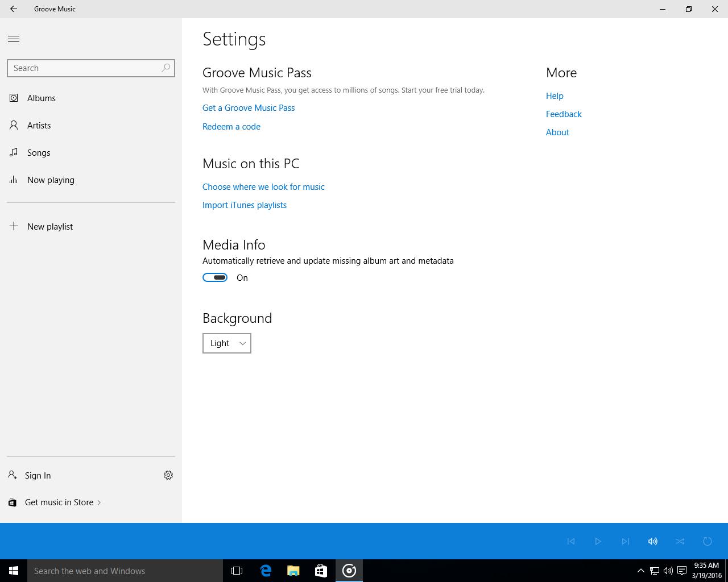Open settings via gear icon
728x582 pixels.
pyautogui.click(x=168, y=475)
